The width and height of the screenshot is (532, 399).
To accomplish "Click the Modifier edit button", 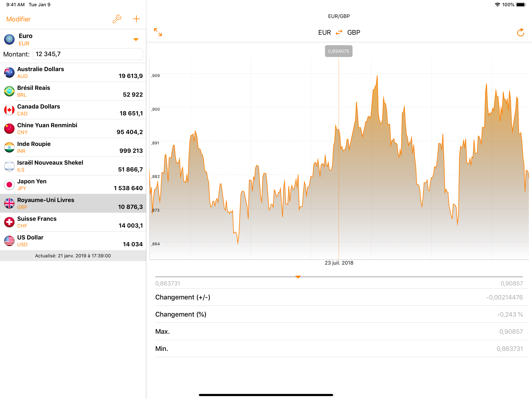I will tap(18, 19).
